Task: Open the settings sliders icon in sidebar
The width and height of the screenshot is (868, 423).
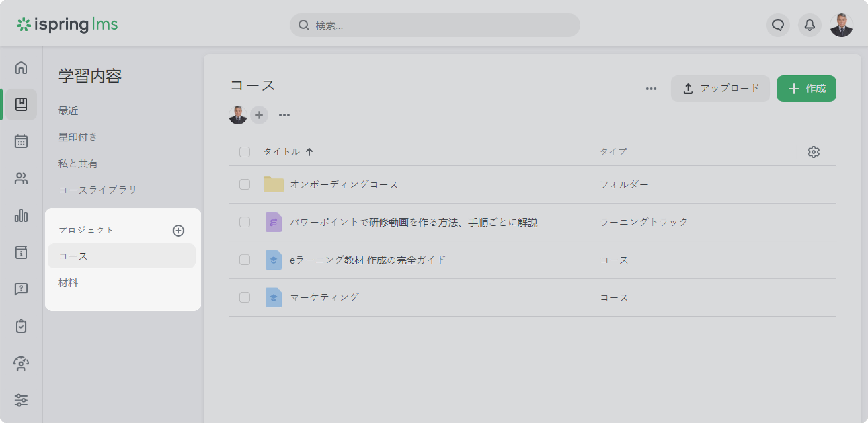Action: [21, 400]
